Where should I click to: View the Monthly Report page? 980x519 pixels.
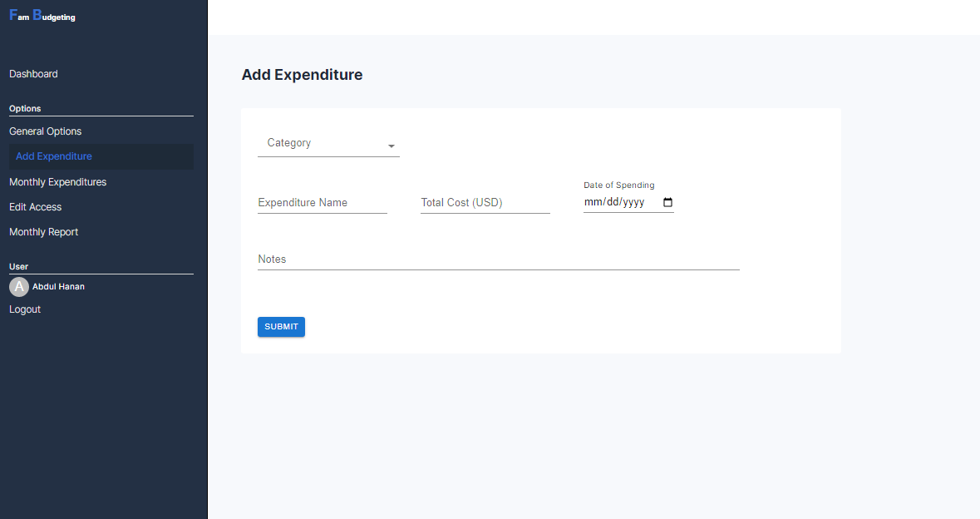click(44, 232)
